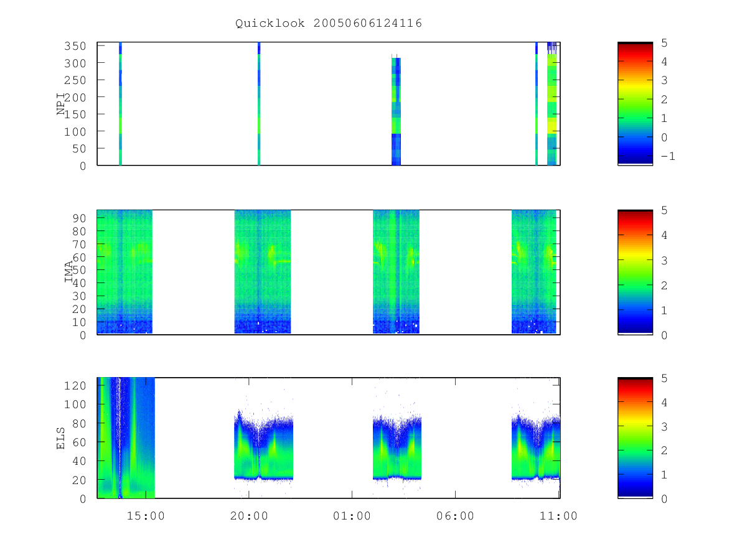Click the 200 tick on NPI axis
The width and height of the screenshot is (747, 560).
[76, 98]
